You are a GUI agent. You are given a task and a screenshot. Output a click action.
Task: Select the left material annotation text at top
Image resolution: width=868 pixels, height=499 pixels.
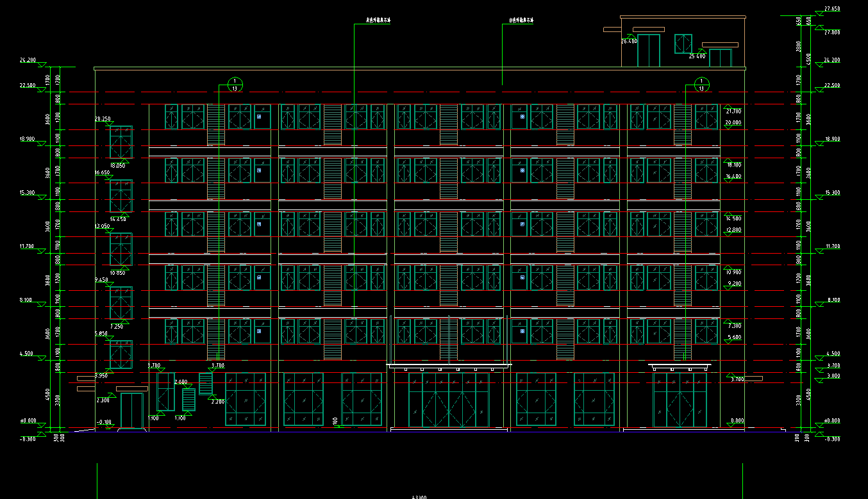(378, 20)
